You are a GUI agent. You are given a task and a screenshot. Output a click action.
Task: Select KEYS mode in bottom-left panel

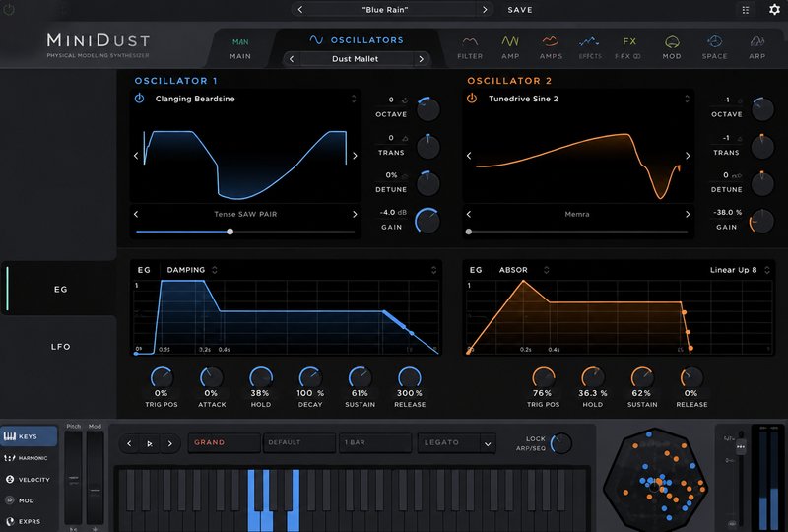coord(30,436)
